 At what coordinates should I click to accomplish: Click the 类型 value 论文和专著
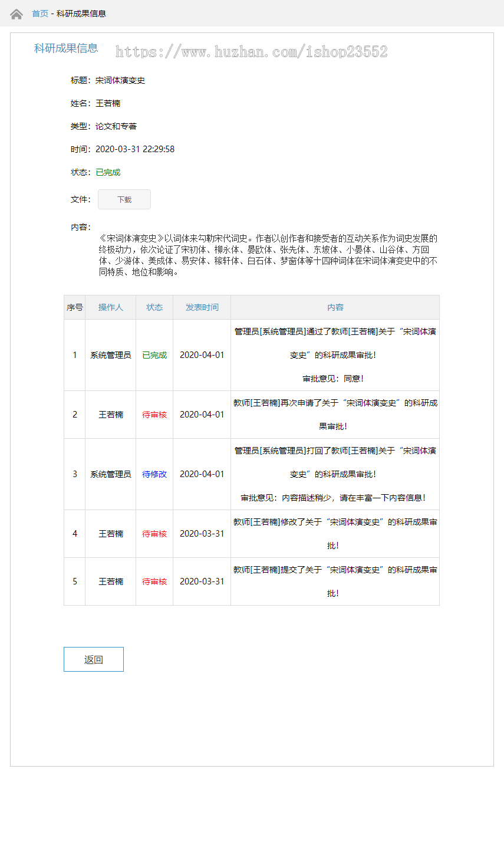click(x=117, y=126)
